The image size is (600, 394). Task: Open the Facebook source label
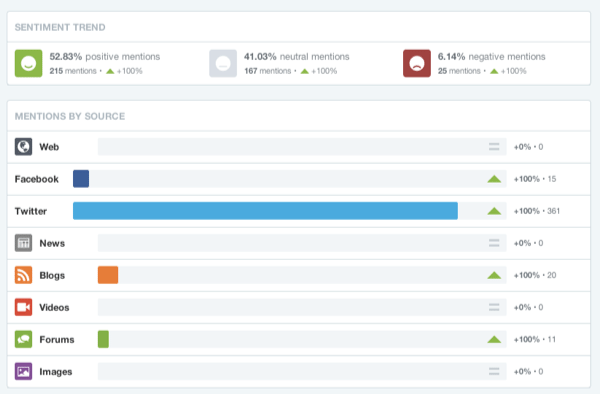37,179
